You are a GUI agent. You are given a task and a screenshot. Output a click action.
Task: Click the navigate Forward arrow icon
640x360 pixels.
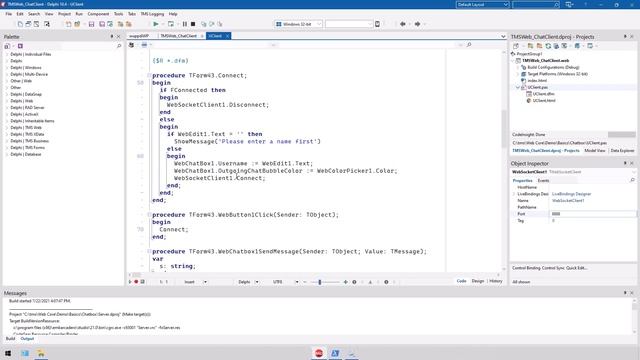point(417,24)
